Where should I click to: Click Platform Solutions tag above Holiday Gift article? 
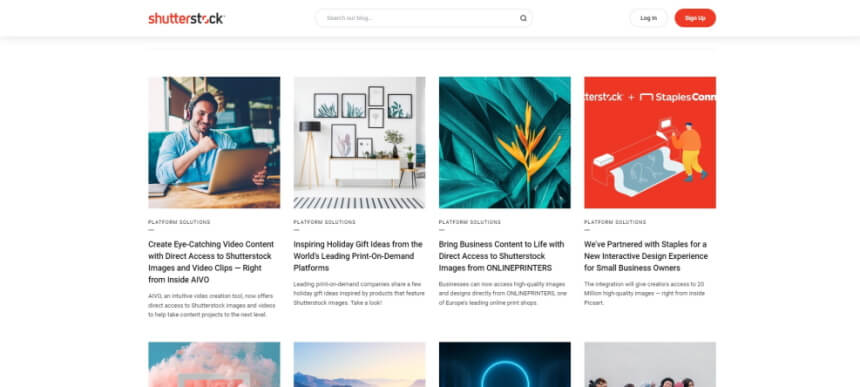325,222
